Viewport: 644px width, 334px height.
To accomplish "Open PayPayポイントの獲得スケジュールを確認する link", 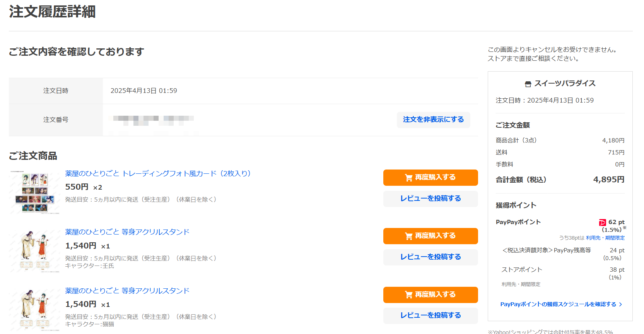I will coord(558,304).
